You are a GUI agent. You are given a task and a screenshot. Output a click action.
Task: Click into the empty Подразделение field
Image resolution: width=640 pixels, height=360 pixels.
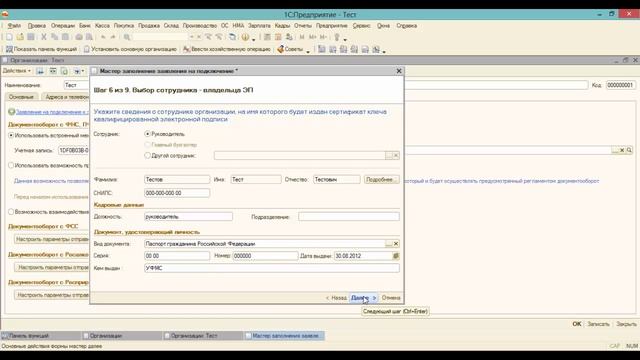coord(349,217)
